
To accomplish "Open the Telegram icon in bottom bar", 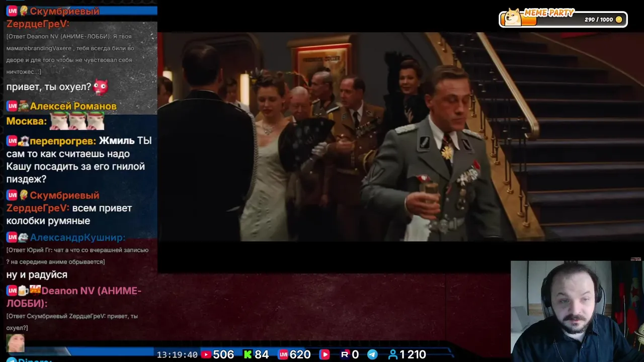I will click(x=372, y=354).
